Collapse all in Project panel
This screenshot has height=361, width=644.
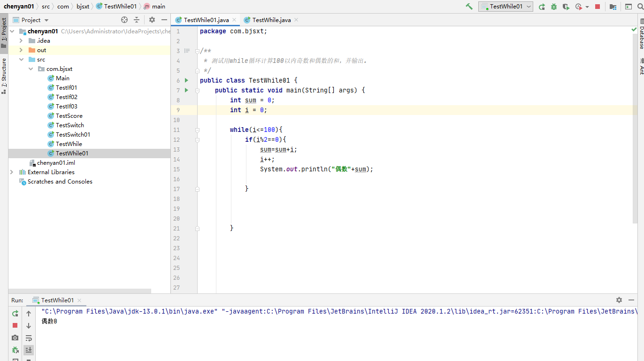(x=137, y=20)
